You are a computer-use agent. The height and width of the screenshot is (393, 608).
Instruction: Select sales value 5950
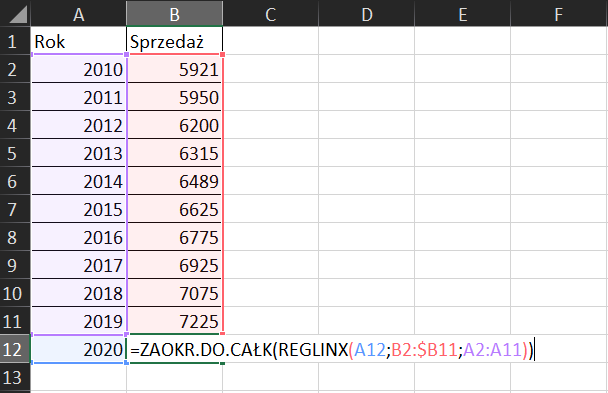pyautogui.click(x=174, y=97)
